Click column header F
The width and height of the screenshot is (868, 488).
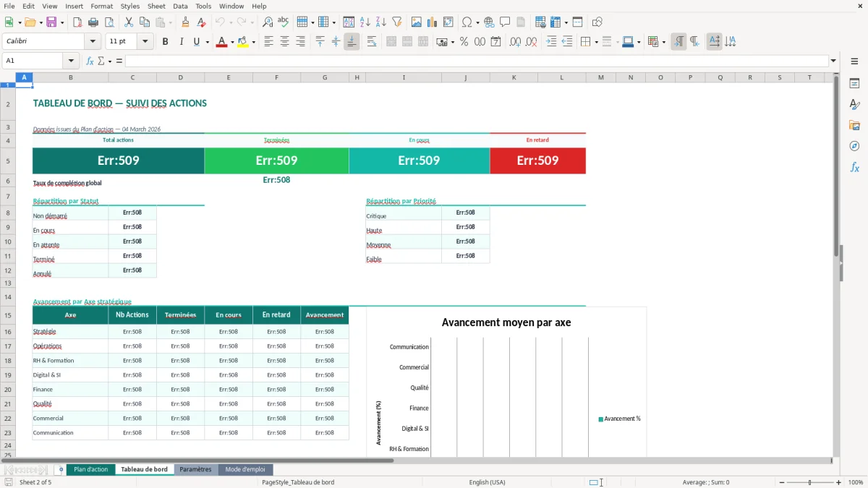pyautogui.click(x=276, y=77)
